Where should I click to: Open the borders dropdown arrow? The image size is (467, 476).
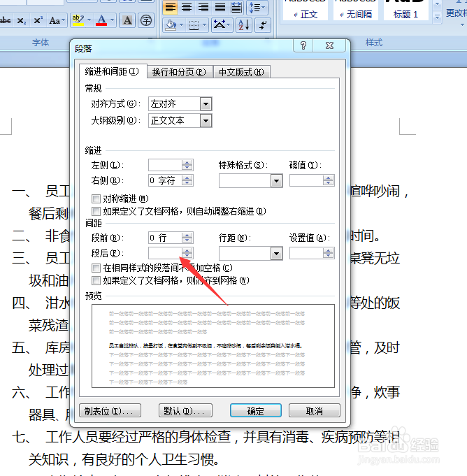point(204,25)
